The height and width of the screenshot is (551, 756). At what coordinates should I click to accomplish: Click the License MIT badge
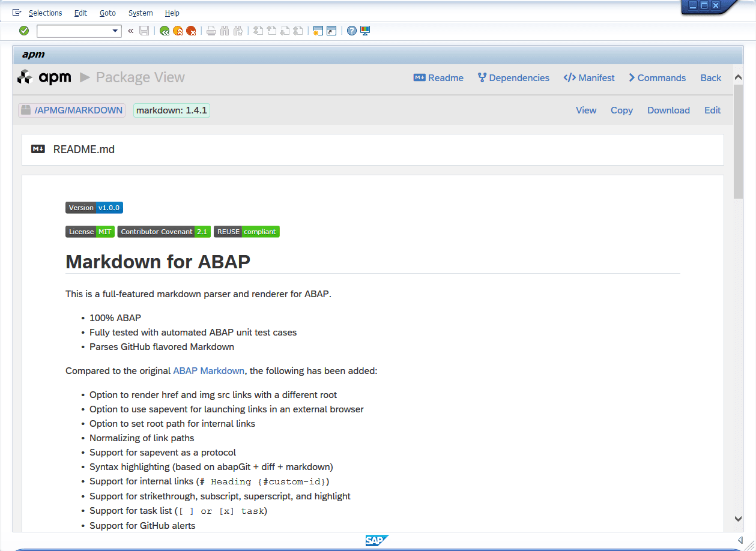(90, 232)
